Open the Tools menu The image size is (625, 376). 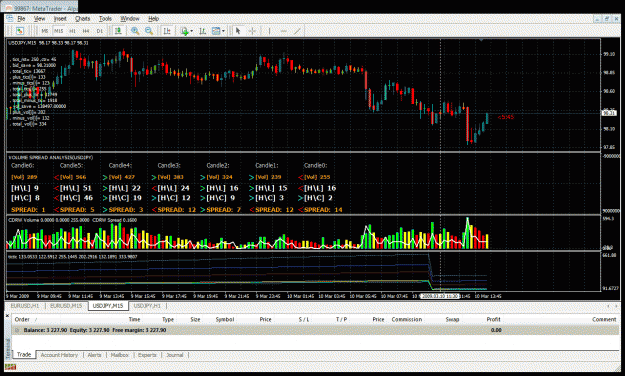tap(105, 19)
